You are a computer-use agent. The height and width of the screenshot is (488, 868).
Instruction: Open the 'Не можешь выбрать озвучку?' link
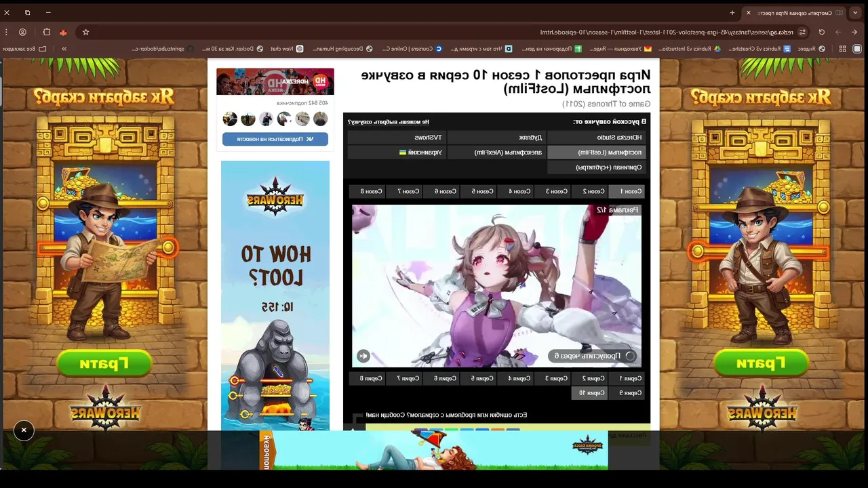point(389,122)
